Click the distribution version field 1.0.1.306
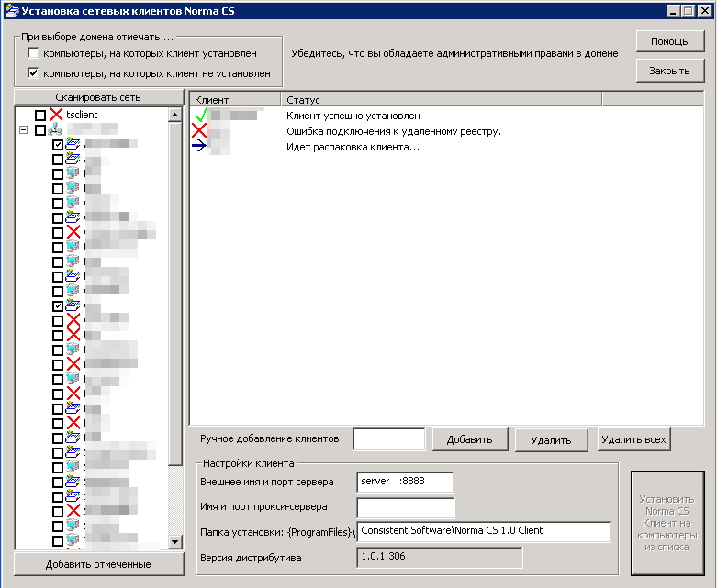 tap(440, 558)
